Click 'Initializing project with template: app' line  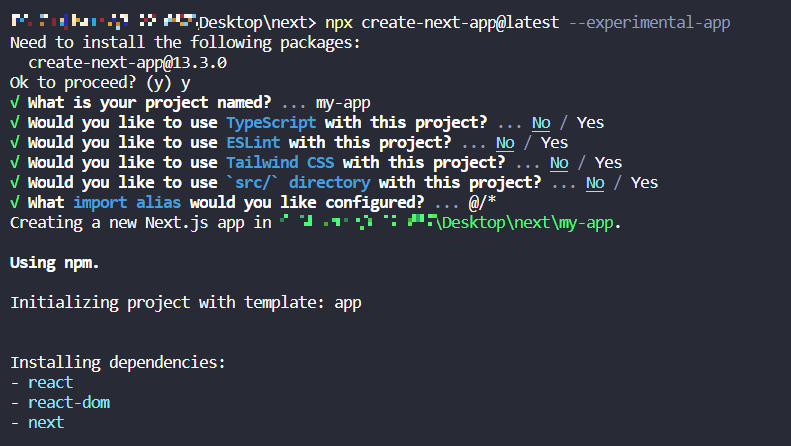[x=186, y=303]
